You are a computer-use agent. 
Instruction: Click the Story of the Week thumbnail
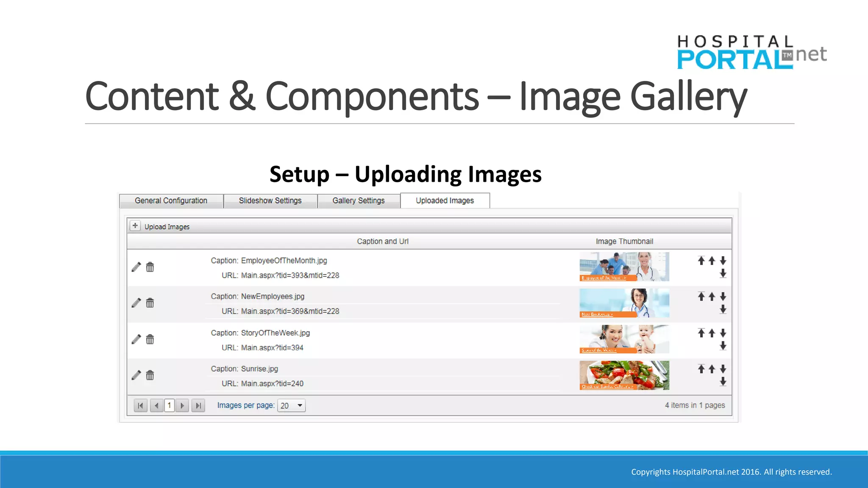pyautogui.click(x=624, y=339)
